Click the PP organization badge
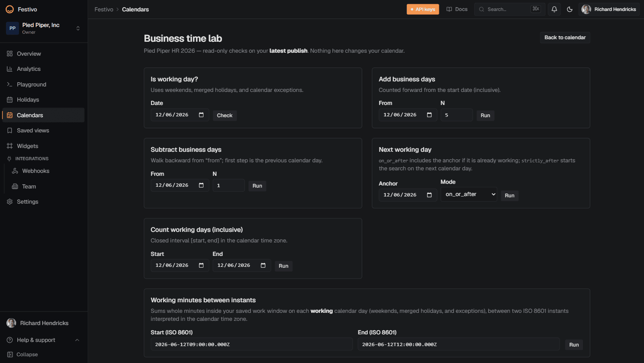This screenshot has height=363, width=644. click(x=13, y=28)
